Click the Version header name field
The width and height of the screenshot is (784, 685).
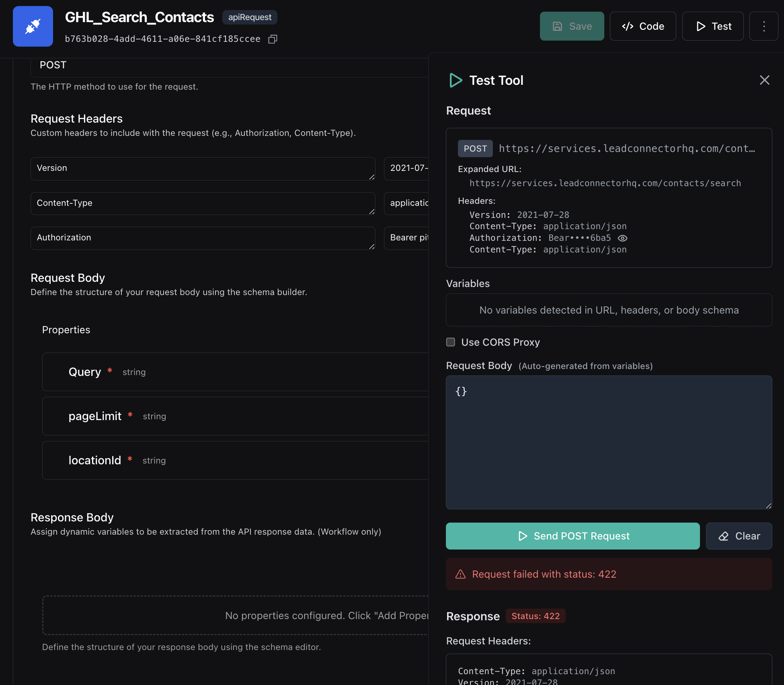(x=202, y=168)
